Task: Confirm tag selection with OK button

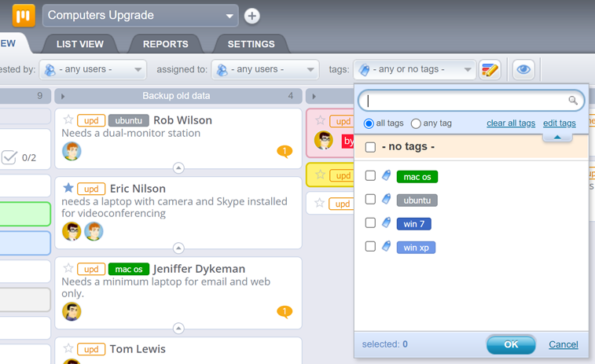Action: (511, 344)
